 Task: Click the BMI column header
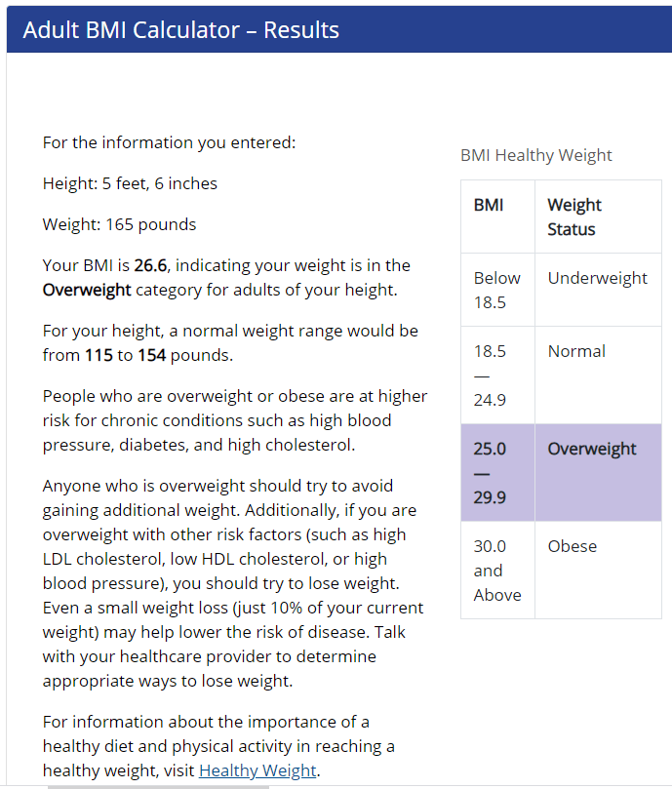pos(489,205)
